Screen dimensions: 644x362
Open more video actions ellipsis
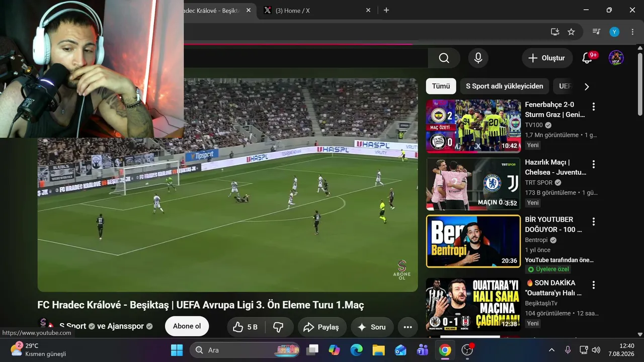(408, 327)
